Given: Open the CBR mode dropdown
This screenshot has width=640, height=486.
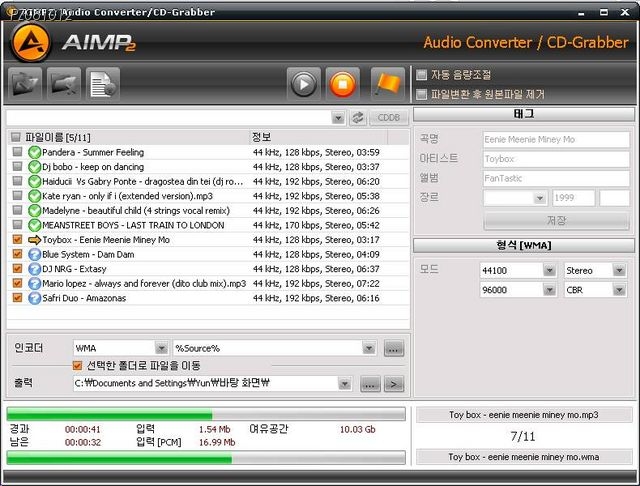Looking at the screenshot, I should coord(619,290).
